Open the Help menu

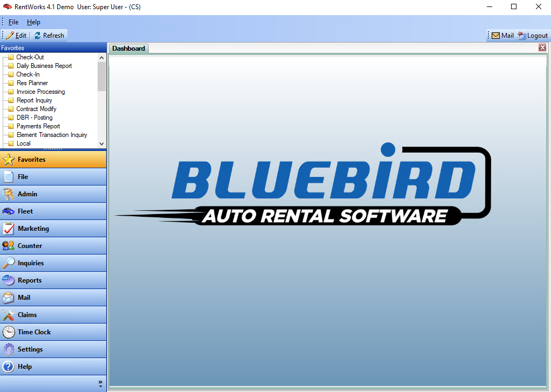tap(33, 22)
